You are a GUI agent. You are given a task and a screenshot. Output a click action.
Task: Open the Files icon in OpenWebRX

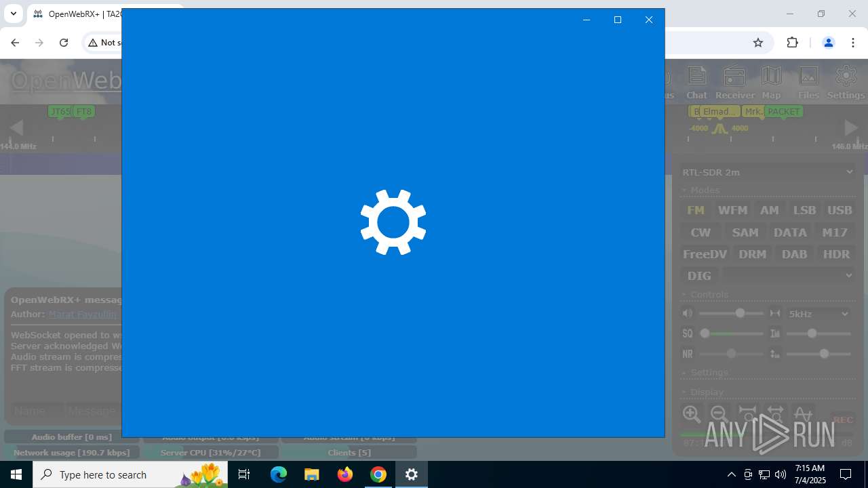coord(808,83)
